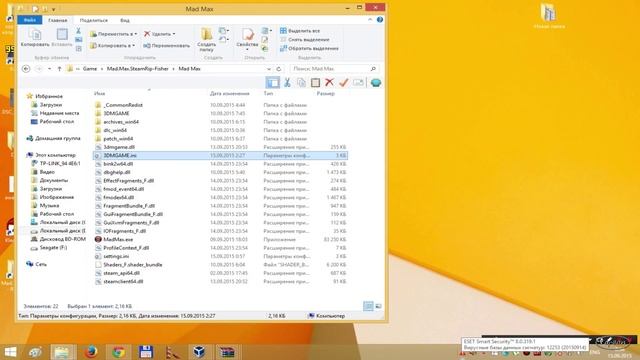Click the red X delete toolbar icon
Screen dimensions: 640x360
click(x=329, y=82)
